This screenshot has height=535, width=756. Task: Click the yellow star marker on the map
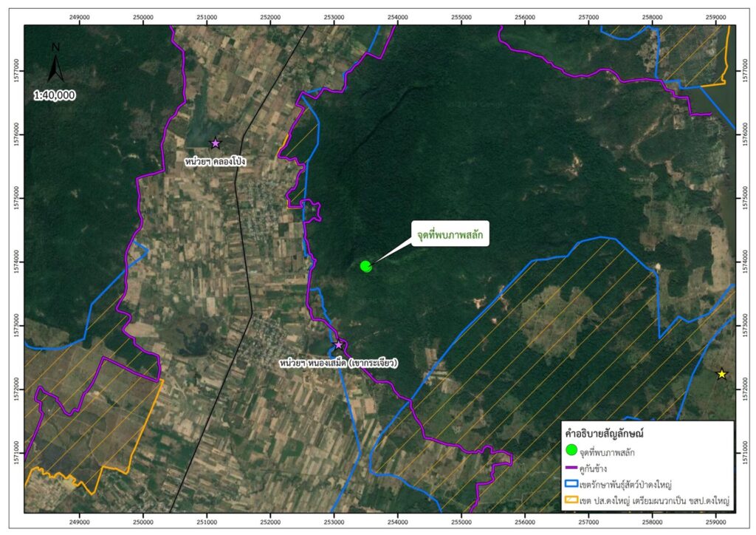(x=722, y=374)
